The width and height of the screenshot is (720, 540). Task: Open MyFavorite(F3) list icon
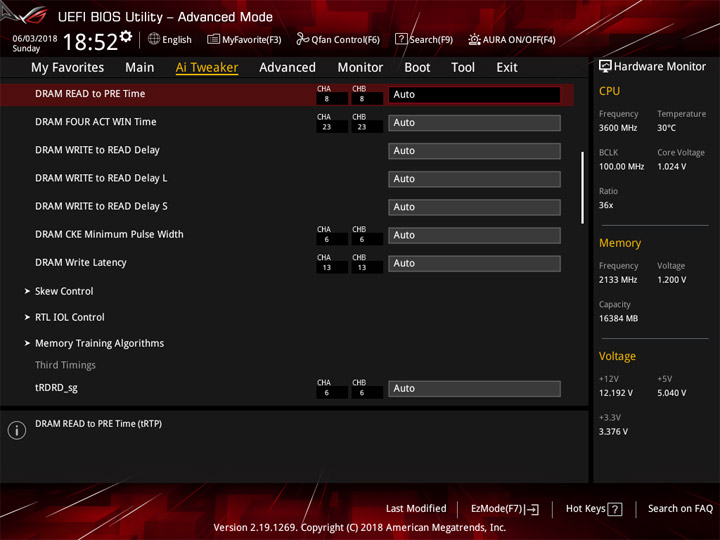(213, 39)
